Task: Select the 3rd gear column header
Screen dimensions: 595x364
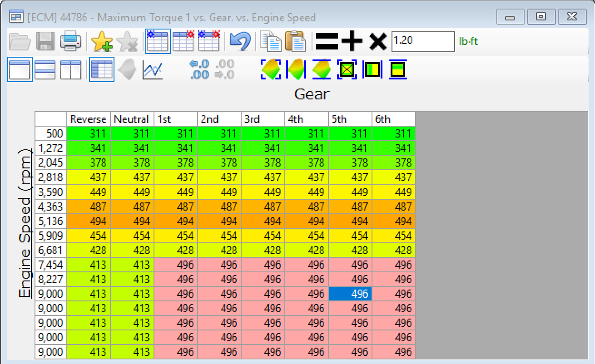Action: coord(263,119)
